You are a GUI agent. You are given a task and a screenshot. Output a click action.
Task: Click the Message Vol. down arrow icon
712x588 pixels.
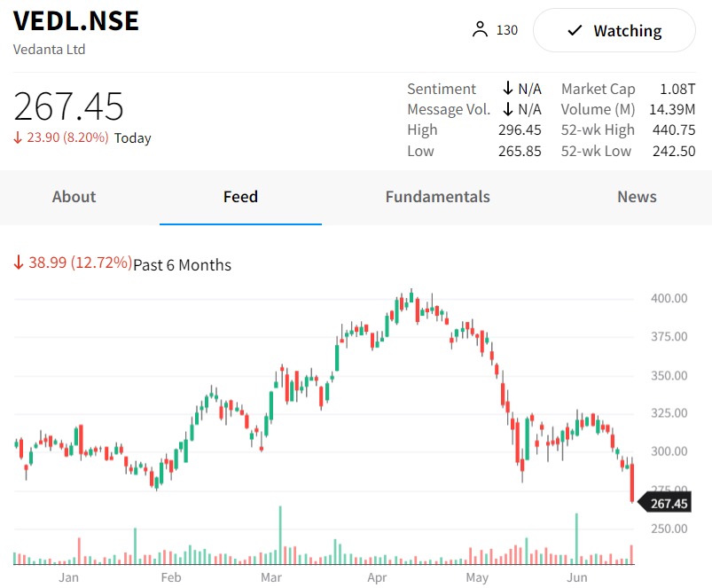508,109
